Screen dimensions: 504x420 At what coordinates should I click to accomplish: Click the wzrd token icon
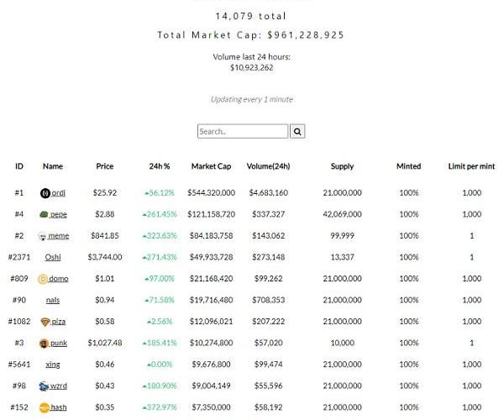44,386
